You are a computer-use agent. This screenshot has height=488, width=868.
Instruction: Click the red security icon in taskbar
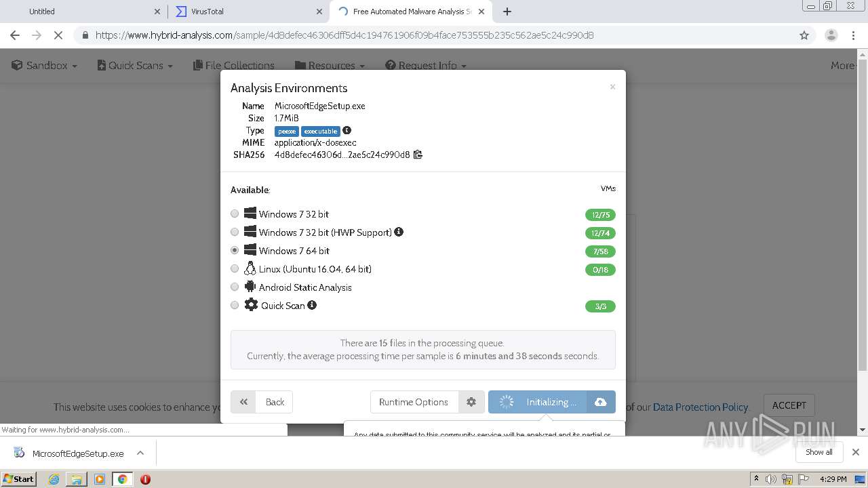point(145,479)
